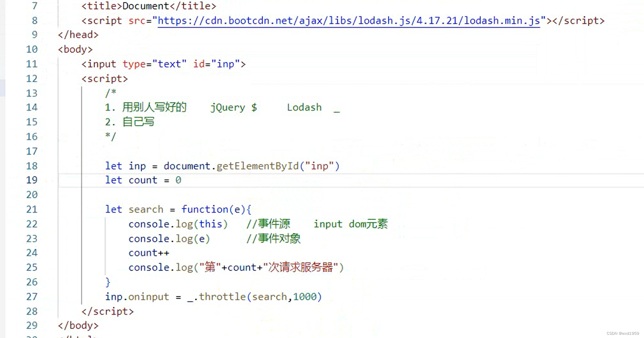644x338 pixels.
Task: Click the closing brace on line 26
Action: pyautogui.click(x=108, y=282)
